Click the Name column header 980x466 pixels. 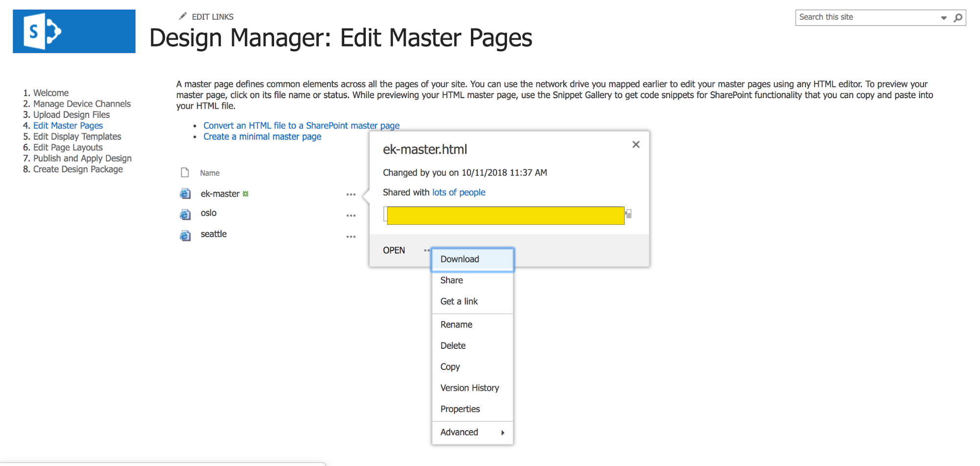point(210,173)
